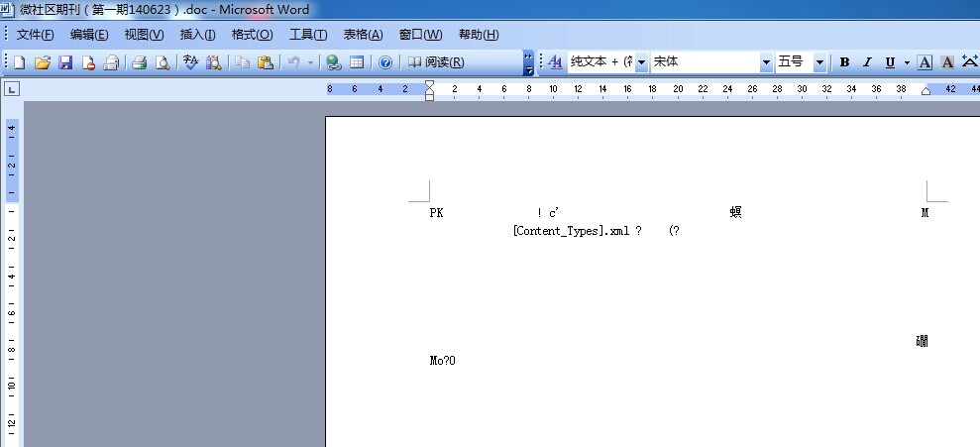
Task: Click the Copy icon
Action: click(243, 62)
